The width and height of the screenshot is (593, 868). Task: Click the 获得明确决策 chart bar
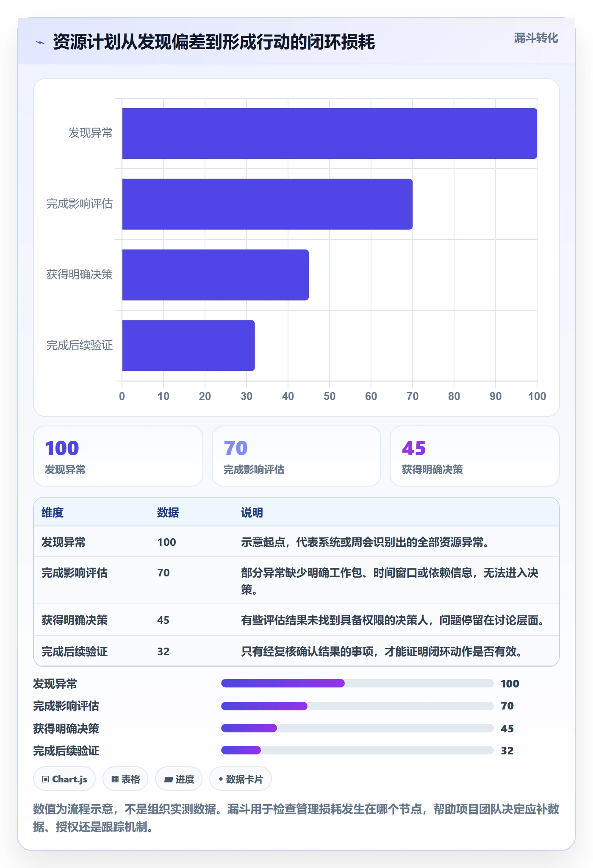click(x=215, y=275)
